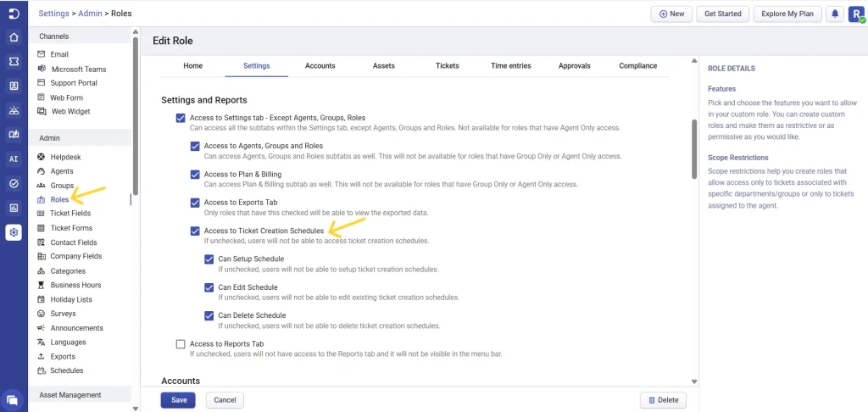This screenshot has width=868, height=412.
Task: Open Roles in Admin sidebar
Action: pos(59,199)
